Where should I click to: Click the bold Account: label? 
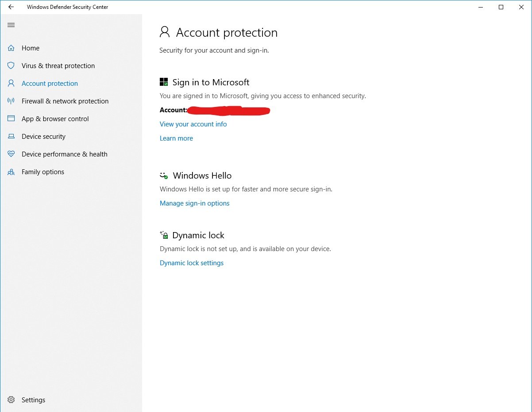coord(173,110)
